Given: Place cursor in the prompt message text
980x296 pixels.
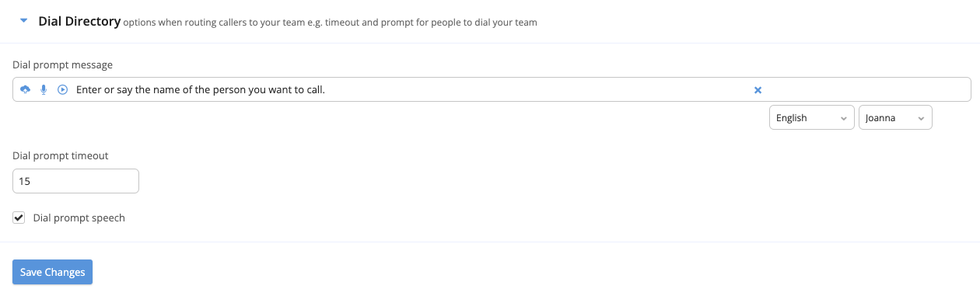Looking at the screenshot, I should point(200,90).
